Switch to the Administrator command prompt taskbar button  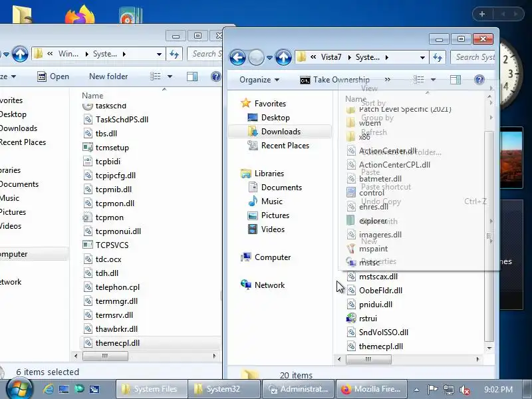[x=298, y=389]
